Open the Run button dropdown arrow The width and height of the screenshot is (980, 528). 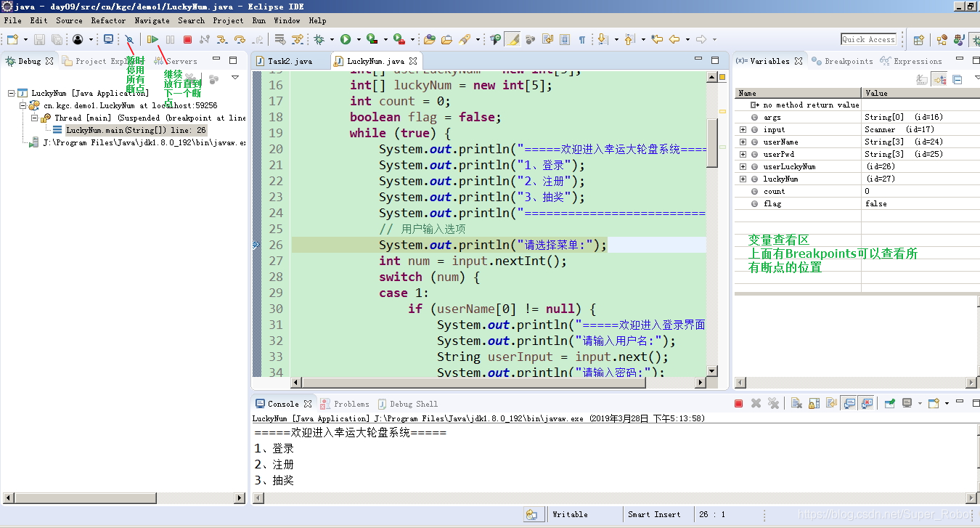(359, 39)
